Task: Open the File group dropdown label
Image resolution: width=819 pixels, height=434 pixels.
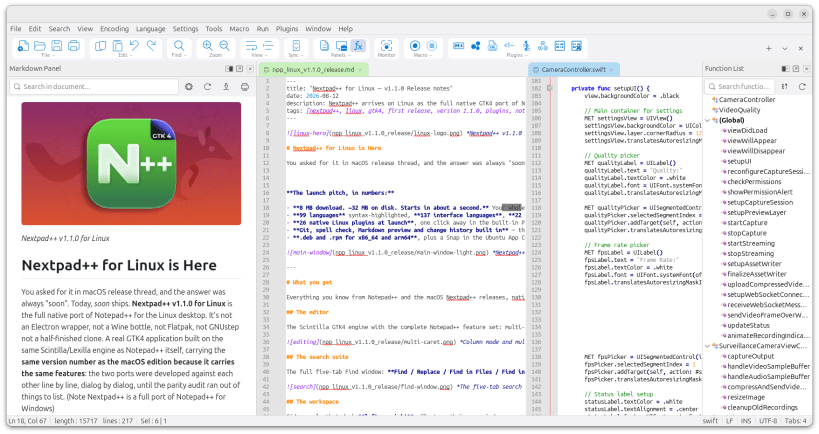Action: (46, 55)
